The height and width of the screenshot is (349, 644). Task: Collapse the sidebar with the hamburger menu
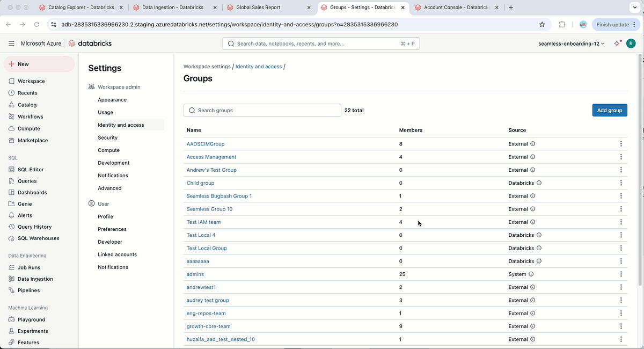click(x=12, y=43)
